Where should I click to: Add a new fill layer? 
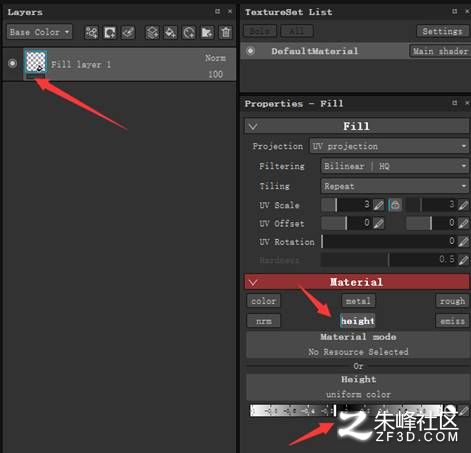pos(171,33)
